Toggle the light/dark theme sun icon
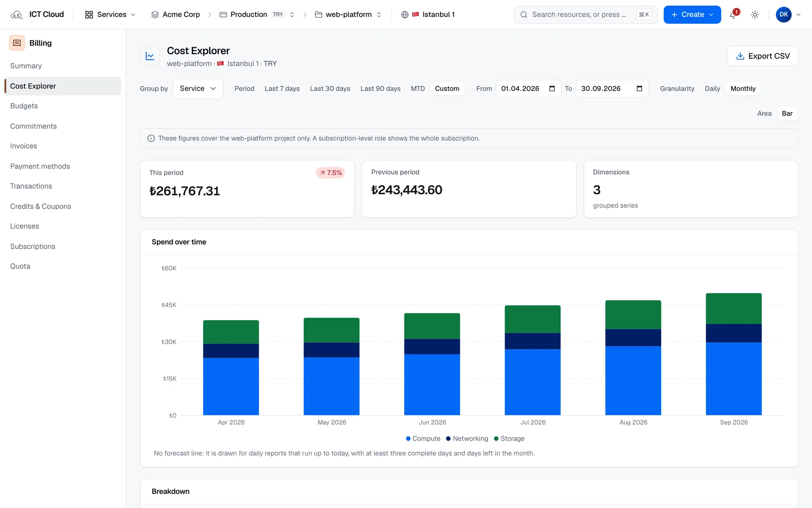 755,15
